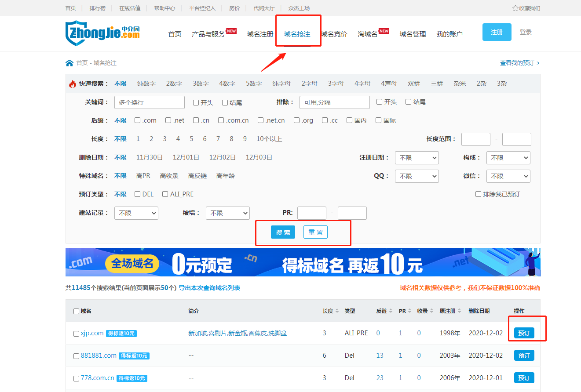Click the 预订 button for 881881.com
This screenshot has height=392, width=581.
click(524, 356)
